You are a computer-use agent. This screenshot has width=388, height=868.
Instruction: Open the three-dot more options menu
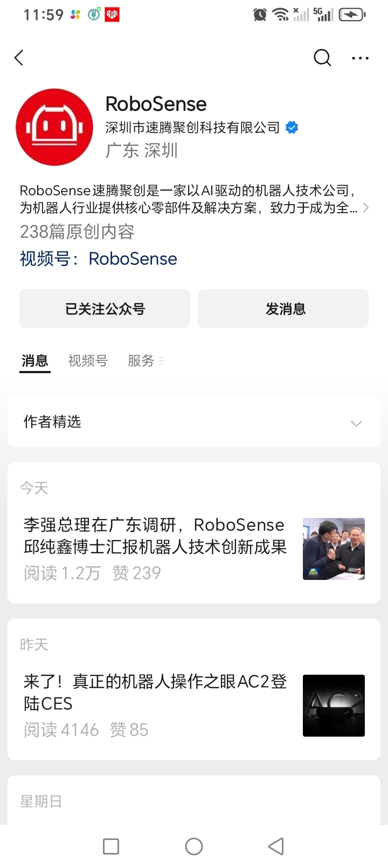click(x=360, y=58)
